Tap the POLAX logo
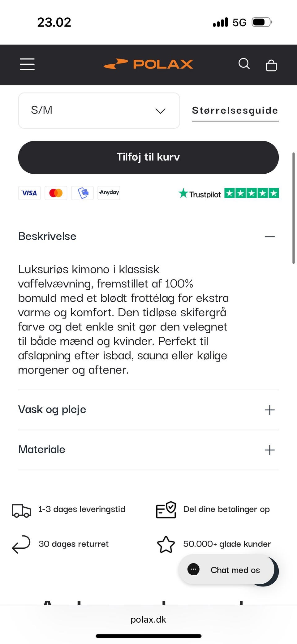 click(148, 64)
